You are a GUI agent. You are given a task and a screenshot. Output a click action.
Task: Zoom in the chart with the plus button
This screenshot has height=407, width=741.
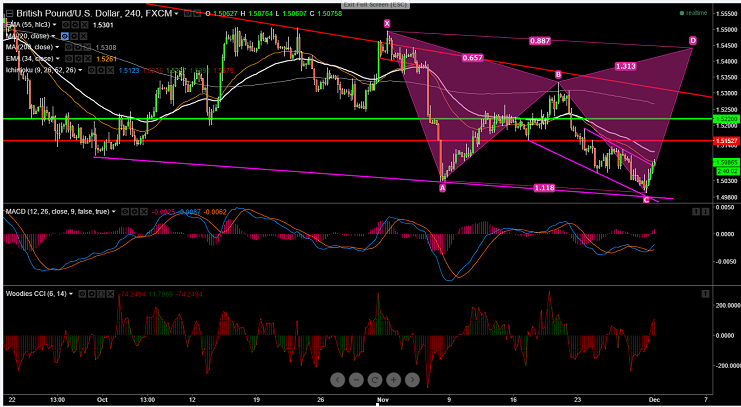pyautogui.click(x=393, y=379)
